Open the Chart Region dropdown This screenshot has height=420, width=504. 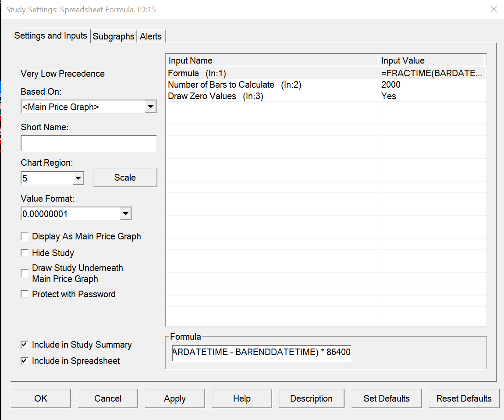click(x=78, y=178)
